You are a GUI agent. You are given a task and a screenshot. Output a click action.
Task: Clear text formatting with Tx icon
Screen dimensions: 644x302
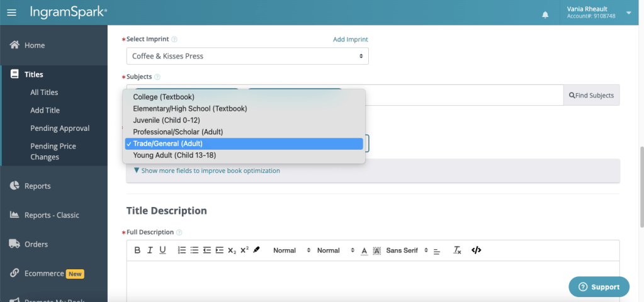[458, 250]
